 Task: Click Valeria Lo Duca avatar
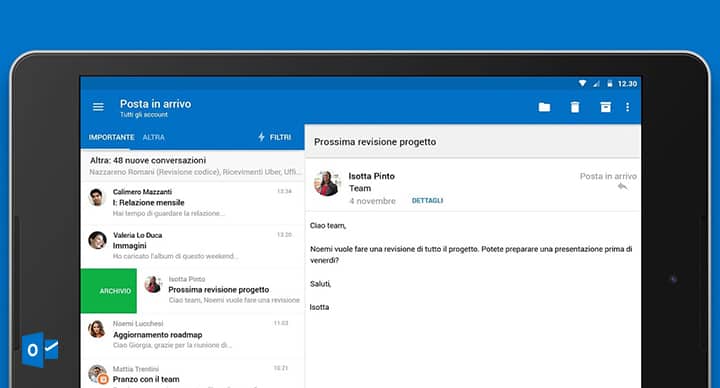click(x=97, y=240)
